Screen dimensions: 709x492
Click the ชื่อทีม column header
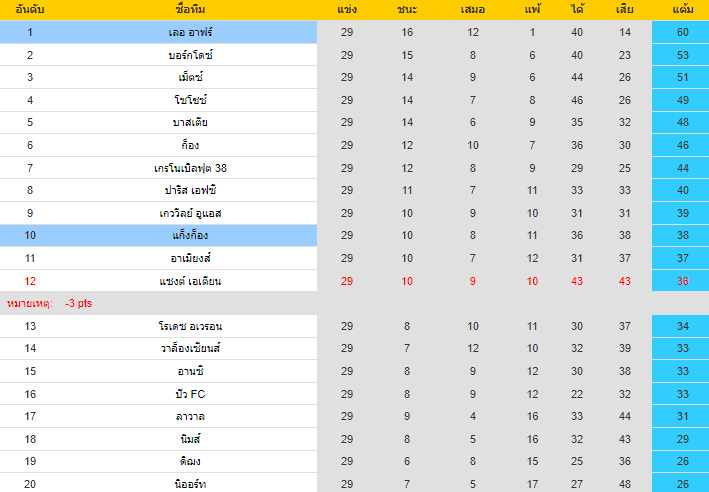(190, 10)
